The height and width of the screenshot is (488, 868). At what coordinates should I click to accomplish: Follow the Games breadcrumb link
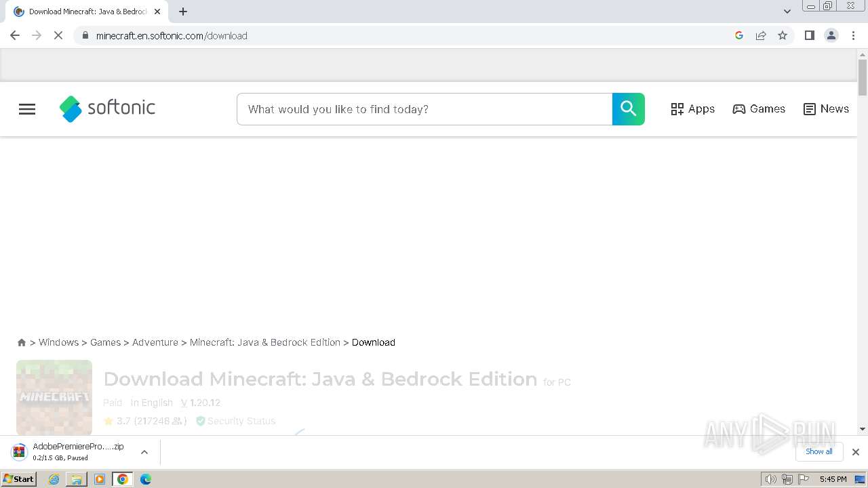[x=105, y=342]
